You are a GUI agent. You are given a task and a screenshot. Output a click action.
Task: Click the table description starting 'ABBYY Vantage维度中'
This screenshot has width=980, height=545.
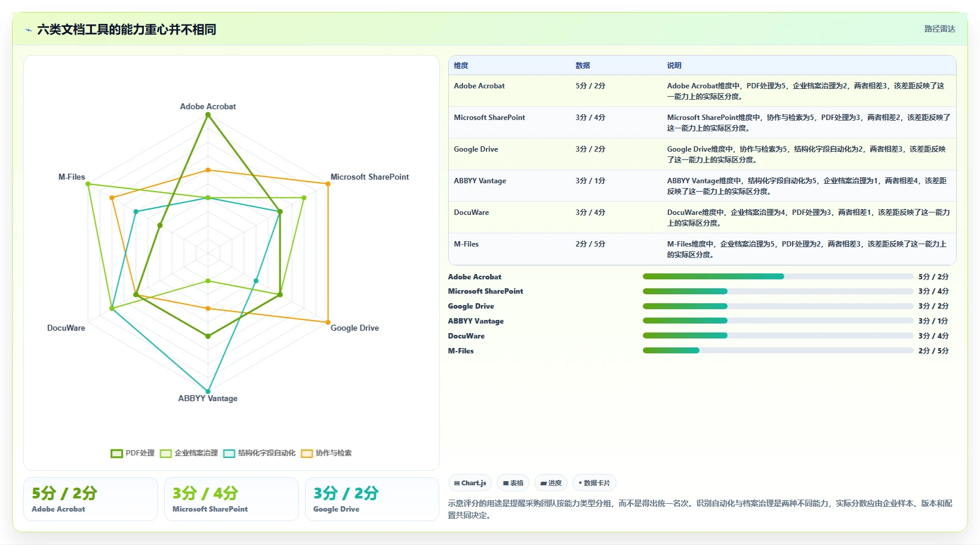click(x=806, y=186)
